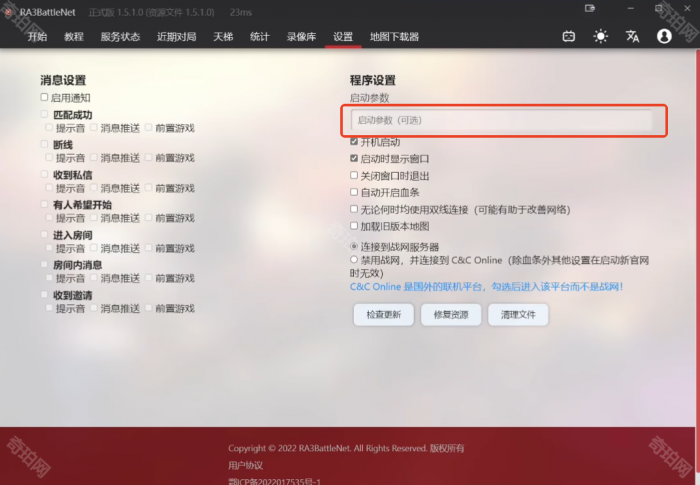
Task: Toggle light theme with the sun icon
Action: coord(600,36)
